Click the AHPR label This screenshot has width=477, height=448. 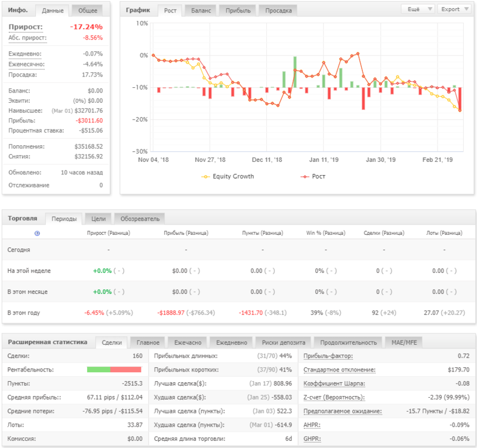tap(312, 425)
